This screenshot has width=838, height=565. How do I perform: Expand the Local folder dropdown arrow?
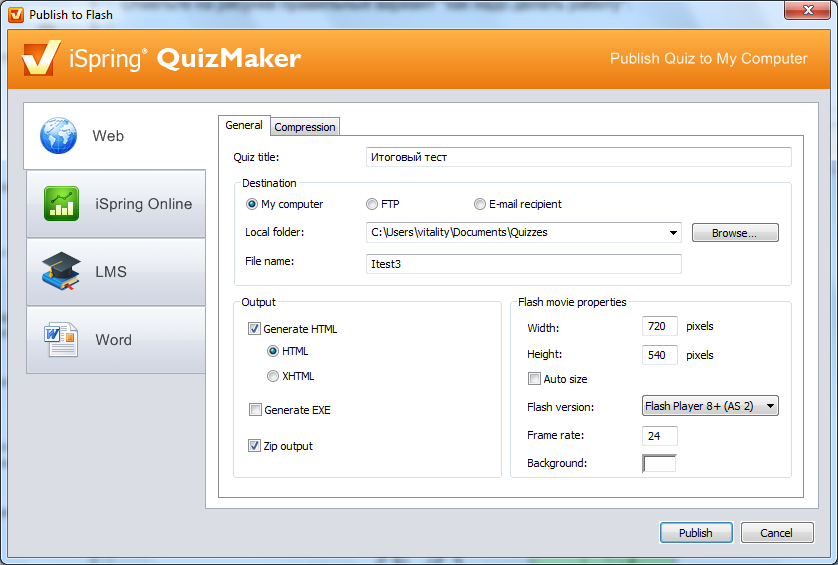coord(673,233)
